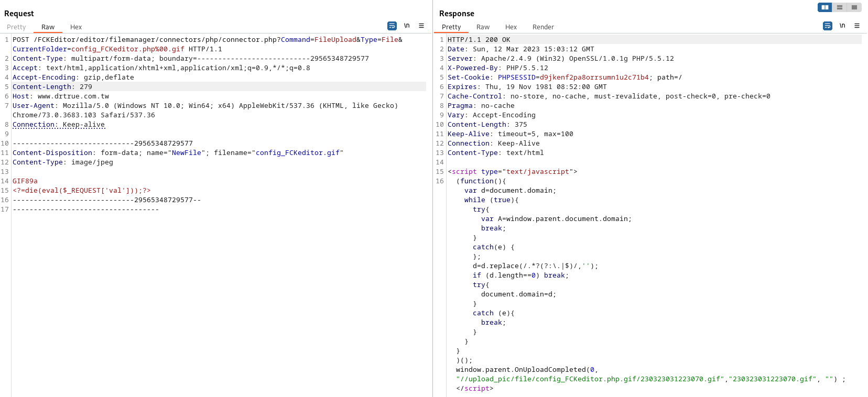
Task: Click the POST request line with connector.php
Action: click(208, 40)
